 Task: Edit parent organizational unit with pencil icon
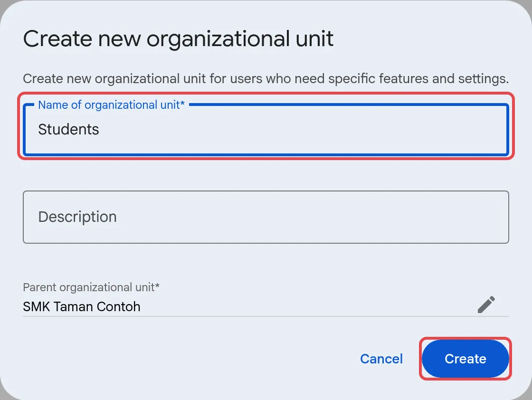tap(486, 305)
